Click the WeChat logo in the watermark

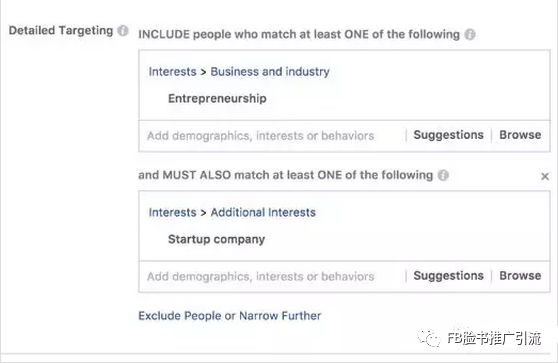point(428,338)
